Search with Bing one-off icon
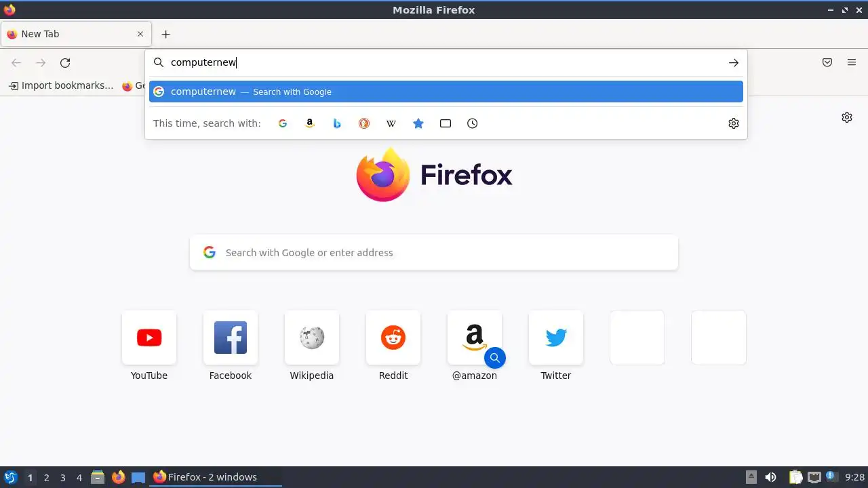 [x=337, y=123]
